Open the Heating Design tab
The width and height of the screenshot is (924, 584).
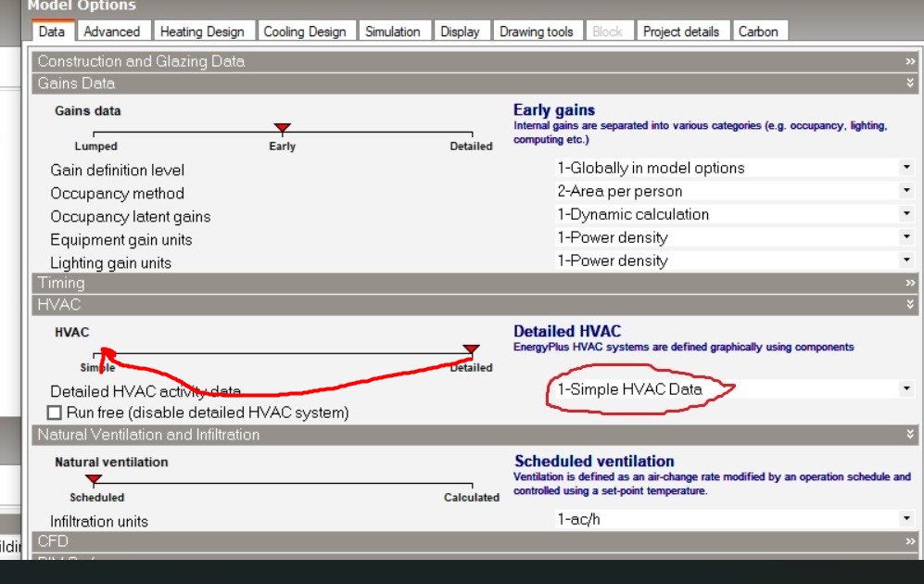tap(202, 32)
